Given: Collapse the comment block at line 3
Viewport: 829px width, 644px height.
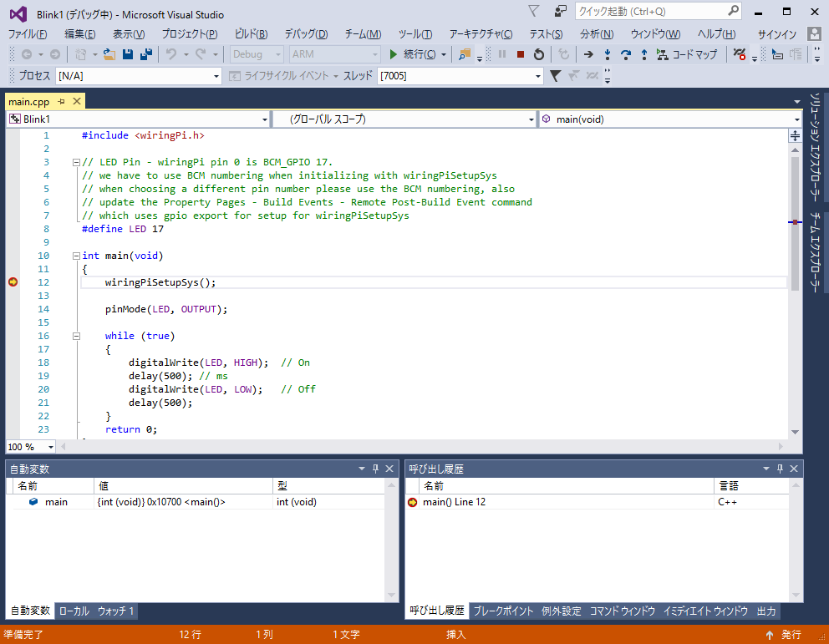Looking at the screenshot, I should [x=76, y=162].
